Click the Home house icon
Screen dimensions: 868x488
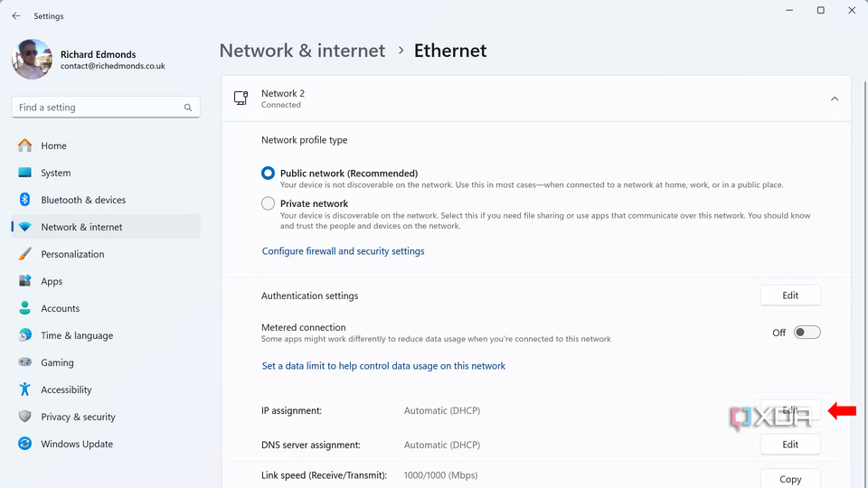[25, 145]
